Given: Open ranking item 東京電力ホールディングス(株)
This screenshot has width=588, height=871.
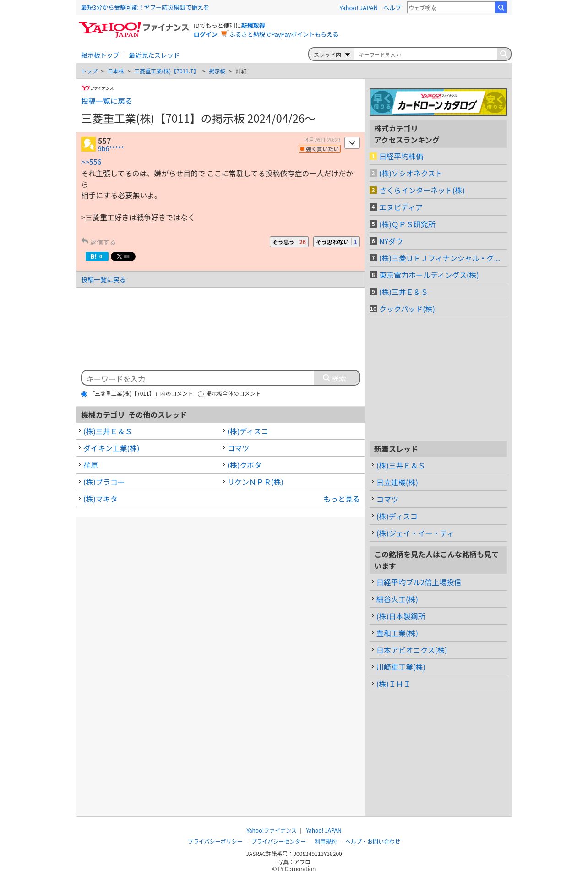Looking at the screenshot, I should pyautogui.click(x=429, y=275).
